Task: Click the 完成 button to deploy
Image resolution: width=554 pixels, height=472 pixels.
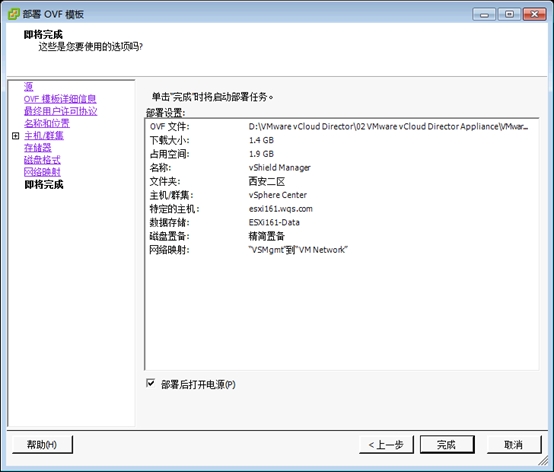Action: 447,444
